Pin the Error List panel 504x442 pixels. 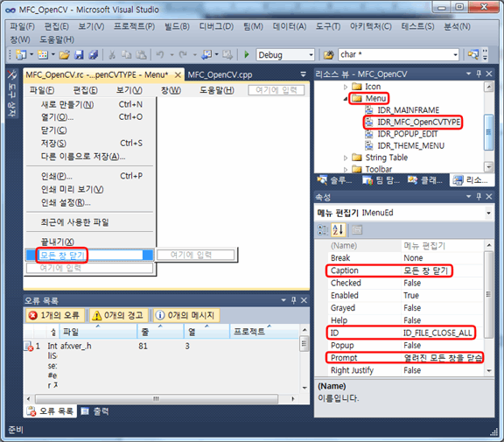click(x=293, y=300)
